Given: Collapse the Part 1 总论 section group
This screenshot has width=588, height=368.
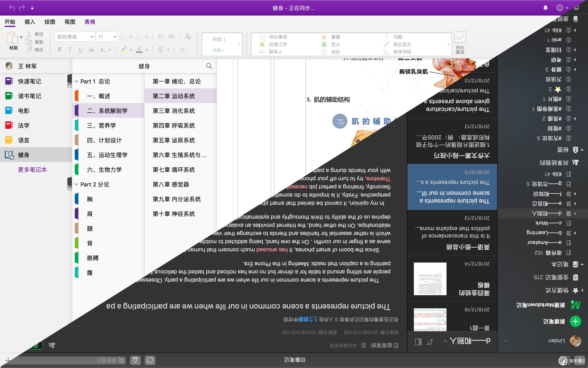Looking at the screenshot, I should pos(76,81).
